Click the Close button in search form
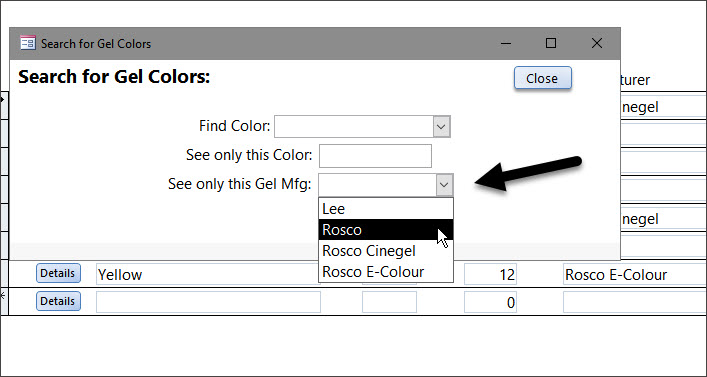 pyautogui.click(x=542, y=78)
